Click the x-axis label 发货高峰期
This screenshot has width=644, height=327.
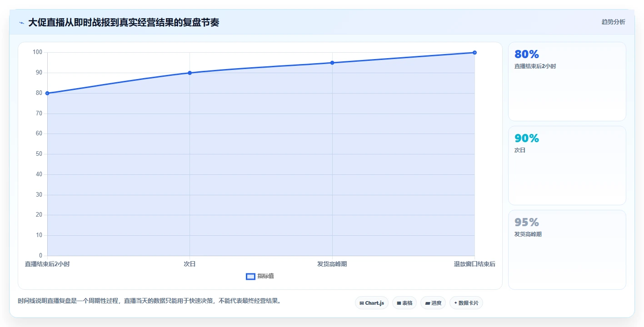[332, 264]
